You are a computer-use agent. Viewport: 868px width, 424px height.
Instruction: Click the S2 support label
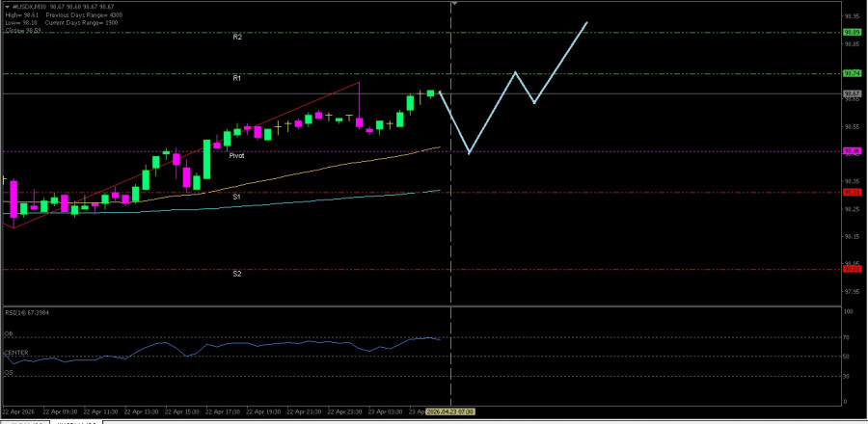236,274
